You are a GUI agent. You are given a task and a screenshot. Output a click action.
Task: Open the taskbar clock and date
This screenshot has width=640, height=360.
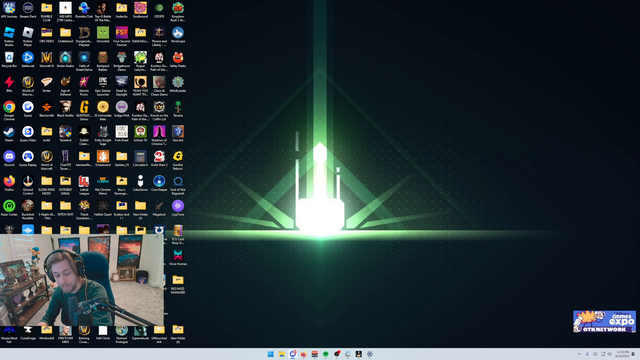(622, 354)
